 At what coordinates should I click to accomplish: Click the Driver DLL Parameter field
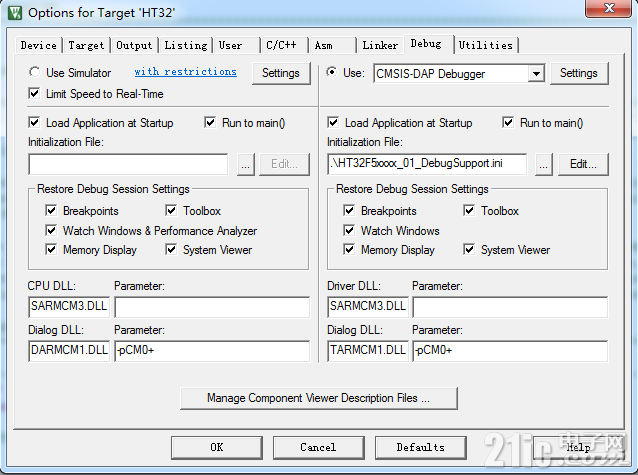click(x=510, y=306)
